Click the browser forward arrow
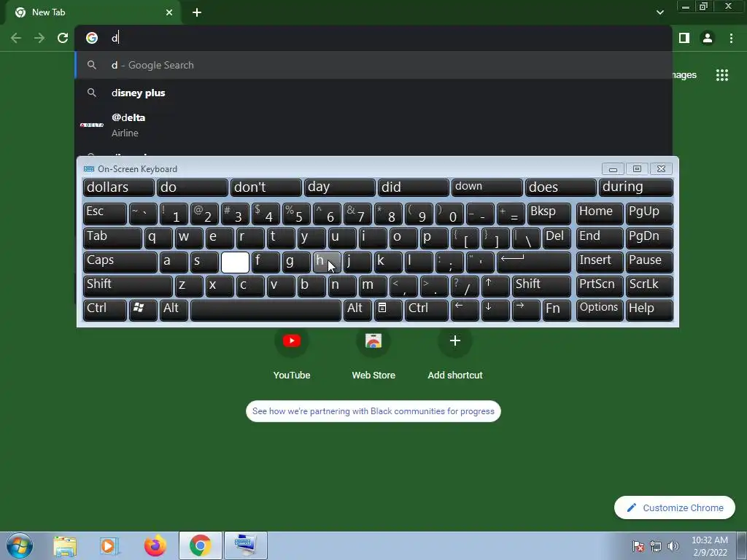 39,38
